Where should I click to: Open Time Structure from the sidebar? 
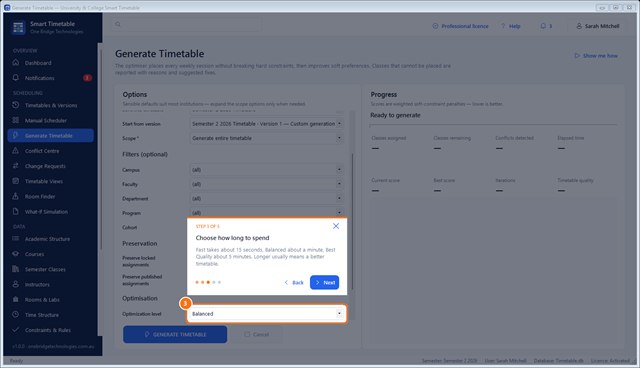[51, 315]
